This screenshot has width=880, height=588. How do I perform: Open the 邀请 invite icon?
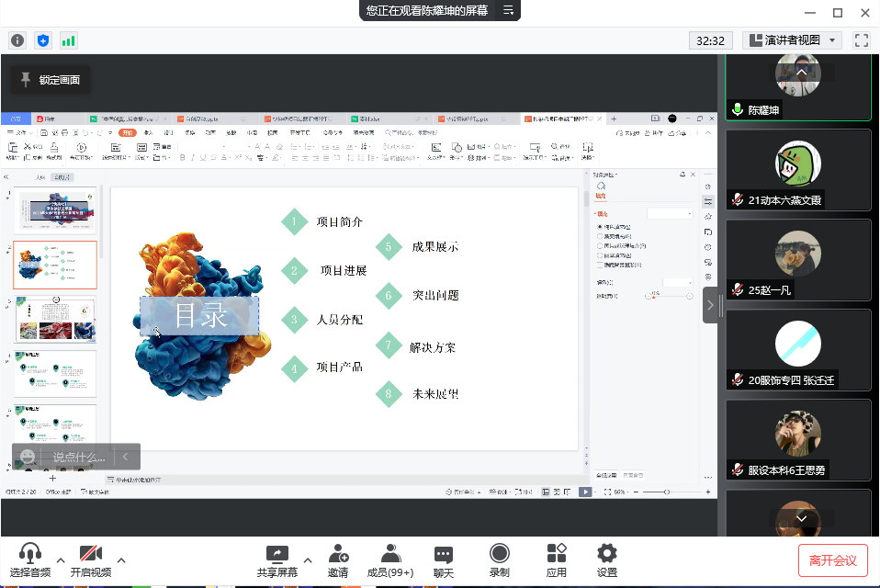pyautogui.click(x=338, y=560)
